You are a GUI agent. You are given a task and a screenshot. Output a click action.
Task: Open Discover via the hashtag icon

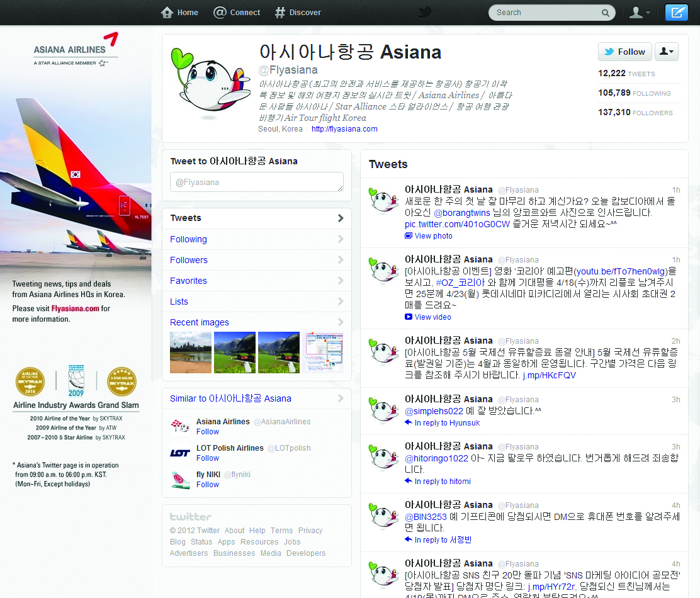280,13
